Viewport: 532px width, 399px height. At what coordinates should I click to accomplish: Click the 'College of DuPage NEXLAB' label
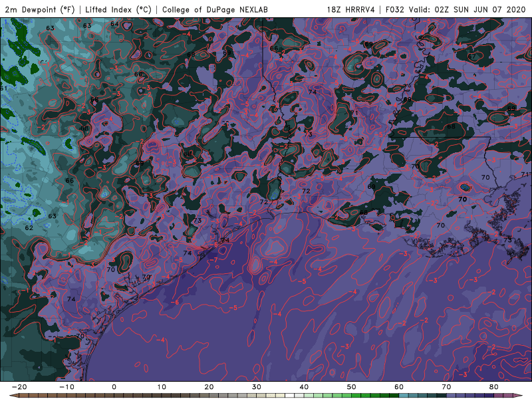pyautogui.click(x=215, y=9)
